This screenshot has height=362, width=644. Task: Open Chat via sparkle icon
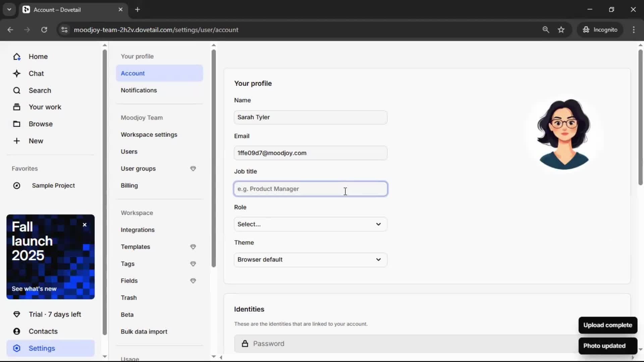point(17,73)
